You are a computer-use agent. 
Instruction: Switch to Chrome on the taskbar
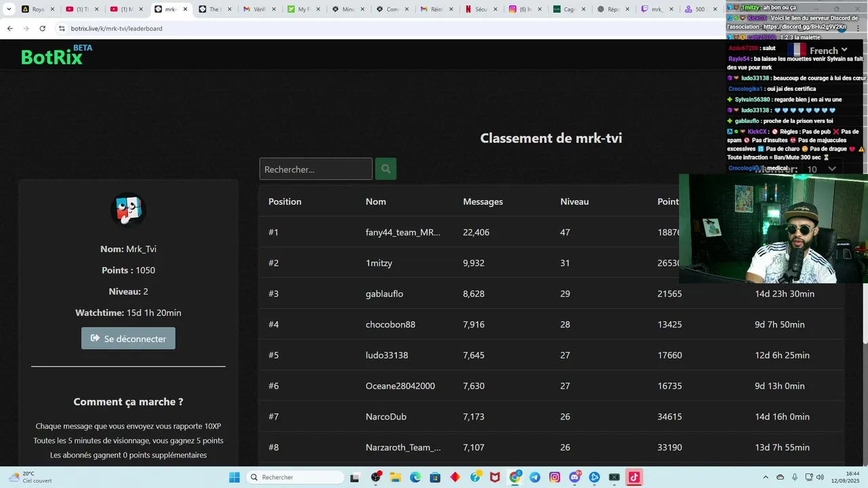tap(515, 477)
